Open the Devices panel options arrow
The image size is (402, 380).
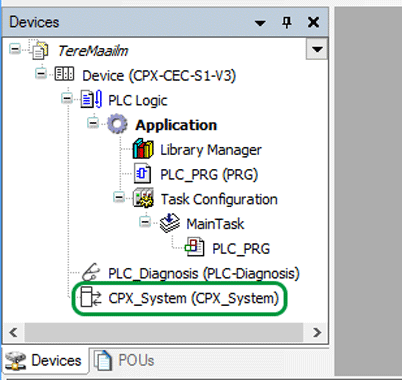coord(260,23)
